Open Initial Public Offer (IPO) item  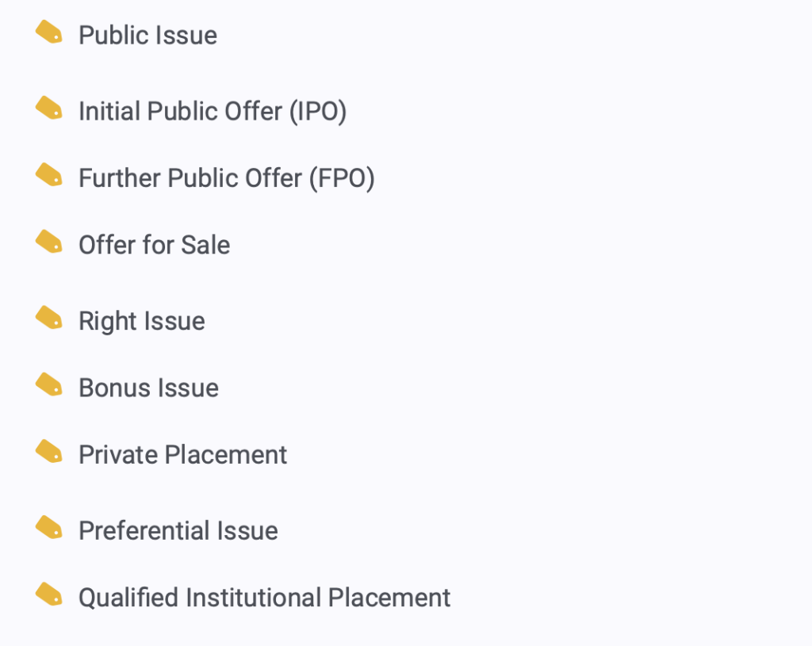(x=213, y=111)
